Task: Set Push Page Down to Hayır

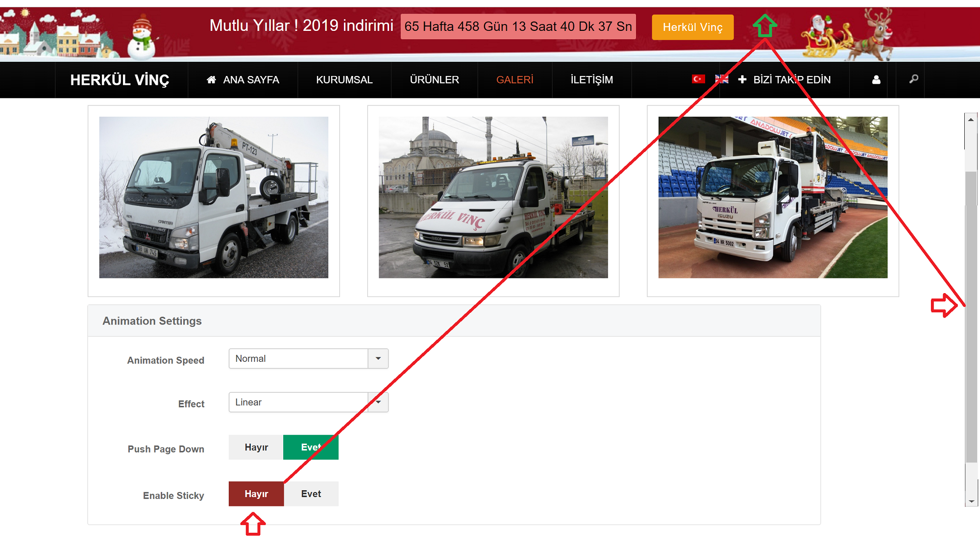Action: [x=256, y=448]
